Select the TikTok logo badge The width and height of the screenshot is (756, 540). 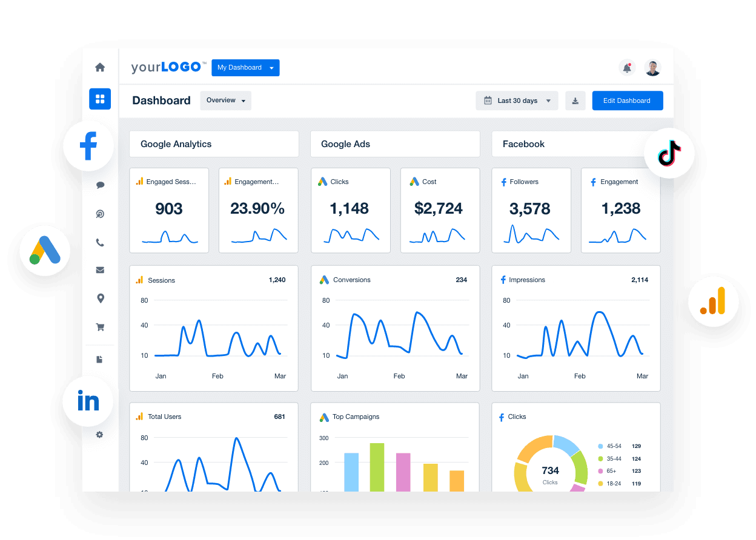(669, 153)
